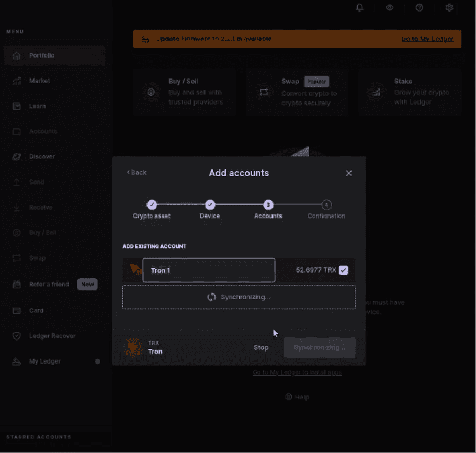This screenshot has width=476, height=453.
Task: Click the Ledger Recover shield icon
Action: [17, 336]
